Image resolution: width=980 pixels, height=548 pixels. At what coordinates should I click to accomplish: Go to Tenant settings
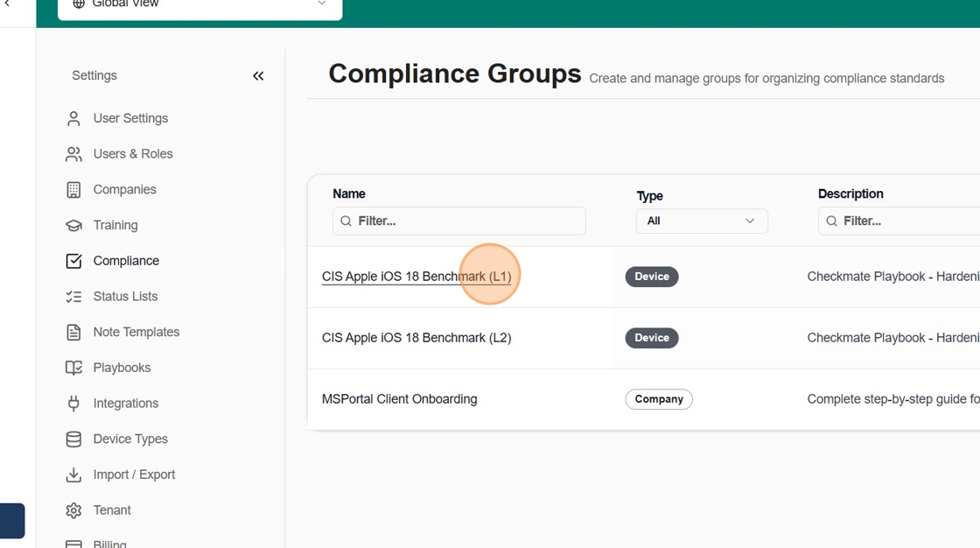[112, 510]
